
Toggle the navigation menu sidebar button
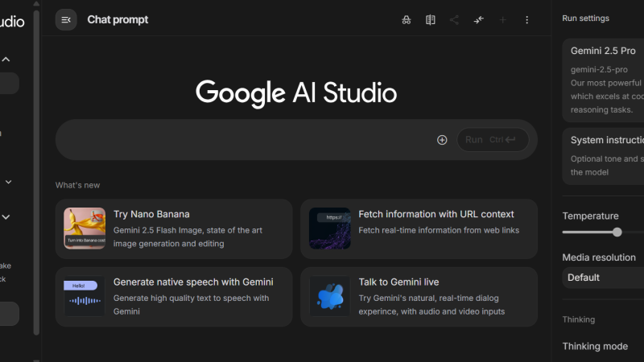66,19
